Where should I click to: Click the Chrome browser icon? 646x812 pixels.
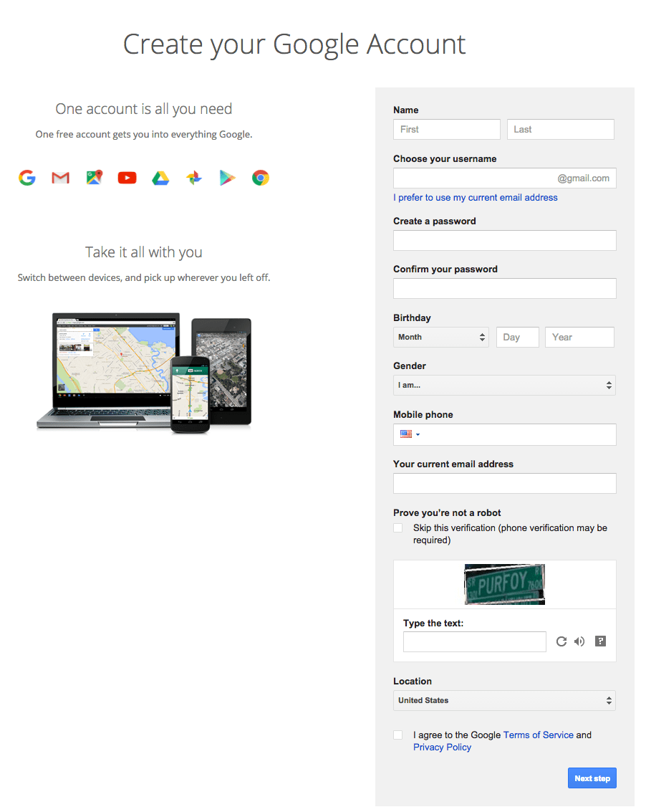[261, 178]
